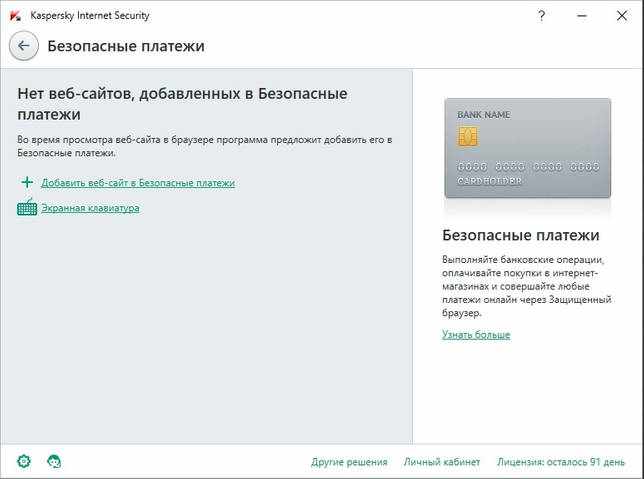Viewport: 644px width, 479px height.
Task: Click the green plus icon
Action: tap(27, 182)
